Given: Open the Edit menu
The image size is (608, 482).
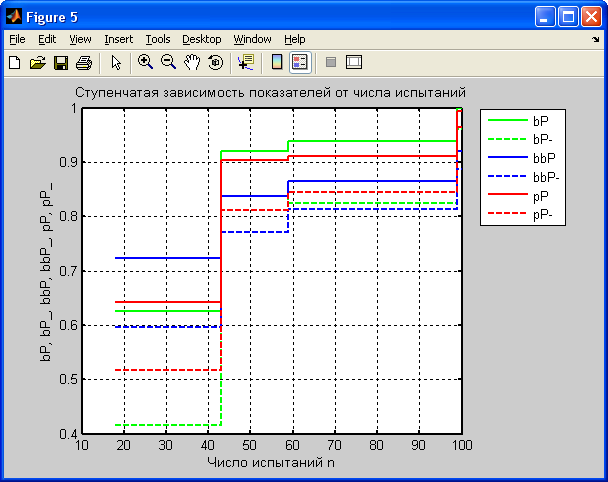Looking at the screenshot, I should click(47, 39).
